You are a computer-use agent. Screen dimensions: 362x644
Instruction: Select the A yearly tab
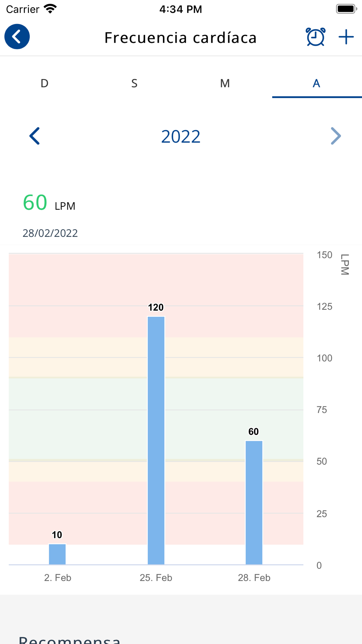316,83
